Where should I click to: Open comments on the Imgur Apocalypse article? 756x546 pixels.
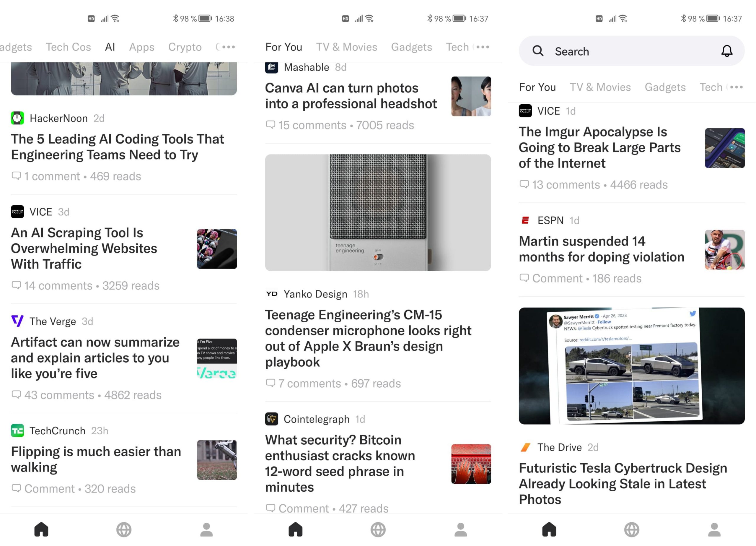pos(524,184)
